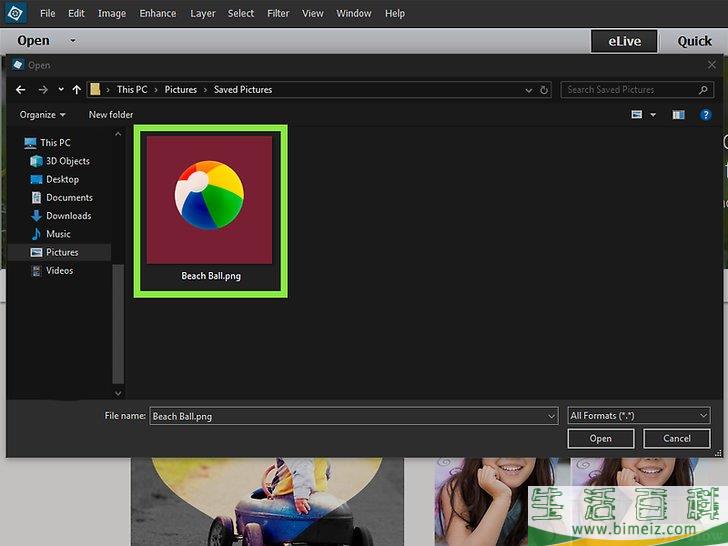Open the Enhance menu
The height and width of the screenshot is (546, 728).
click(x=158, y=14)
